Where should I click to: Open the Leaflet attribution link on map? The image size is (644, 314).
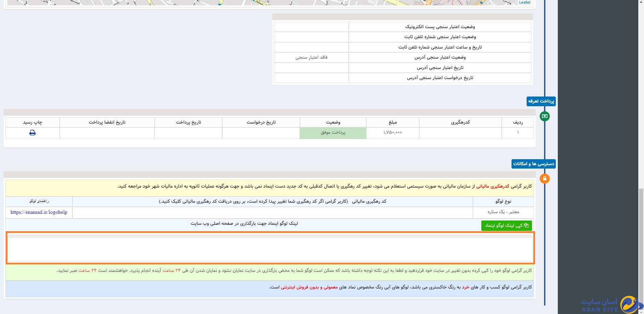pos(525,2)
